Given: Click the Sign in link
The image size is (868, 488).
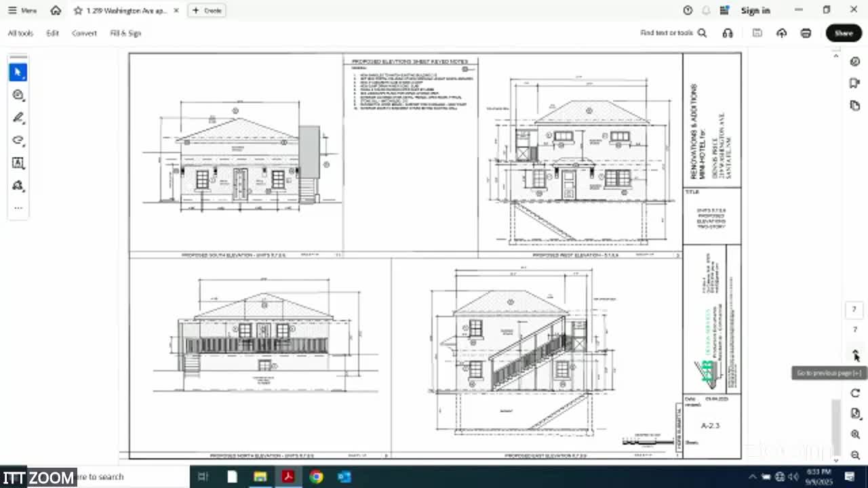Looking at the screenshot, I should [x=755, y=10].
